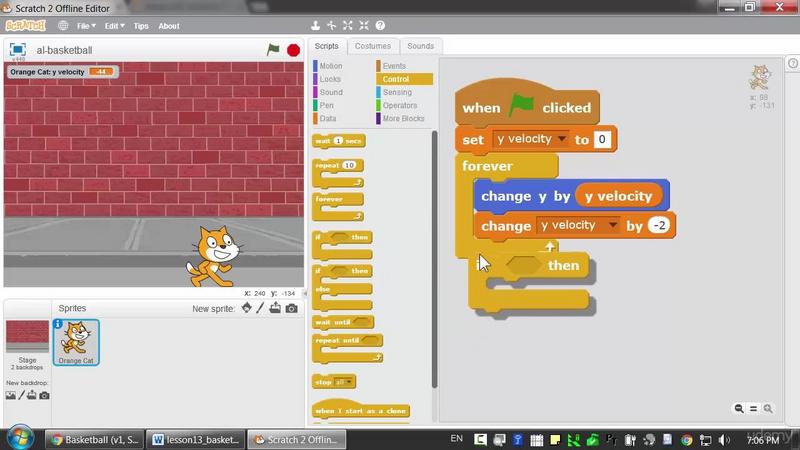The image size is (800, 450).
Task: Select the Control block category
Action: point(404,79)
